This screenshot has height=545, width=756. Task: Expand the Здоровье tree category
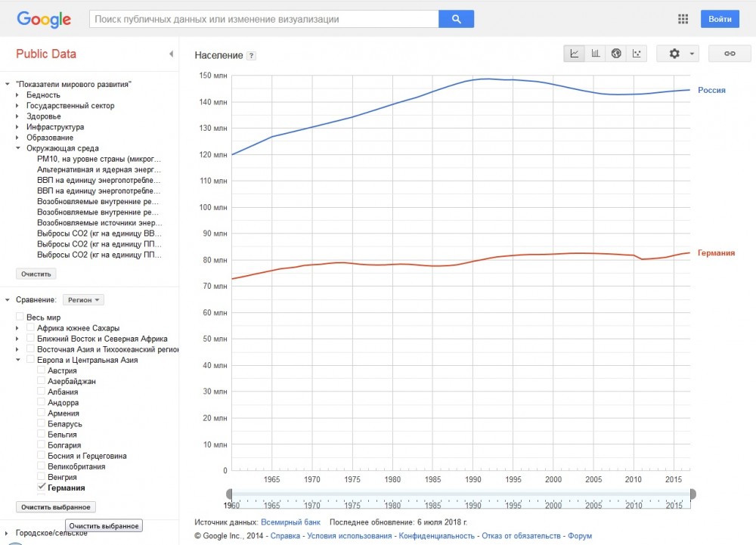(17, 116)
